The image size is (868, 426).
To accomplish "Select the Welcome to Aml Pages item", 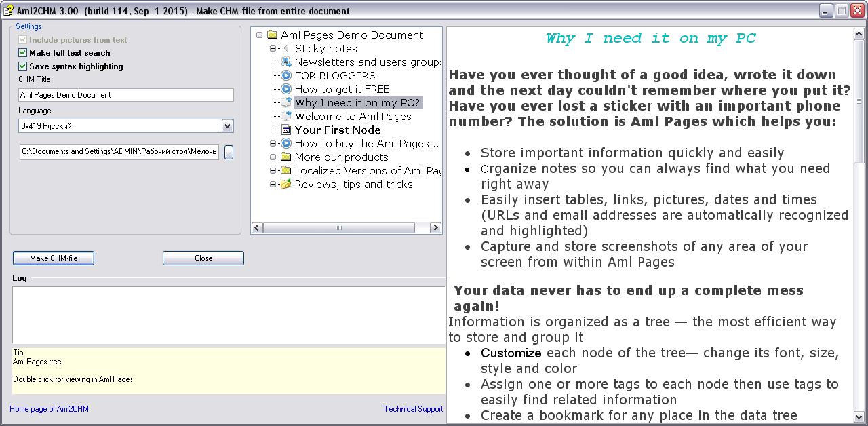I will pos(353,117).
